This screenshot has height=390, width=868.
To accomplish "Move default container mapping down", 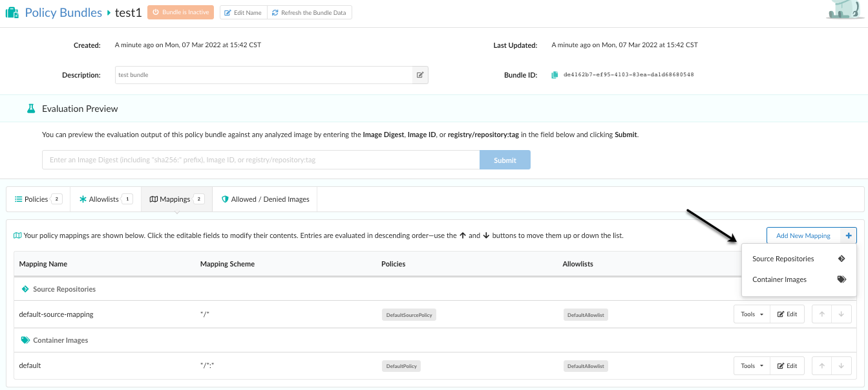I will click(841, 366).
